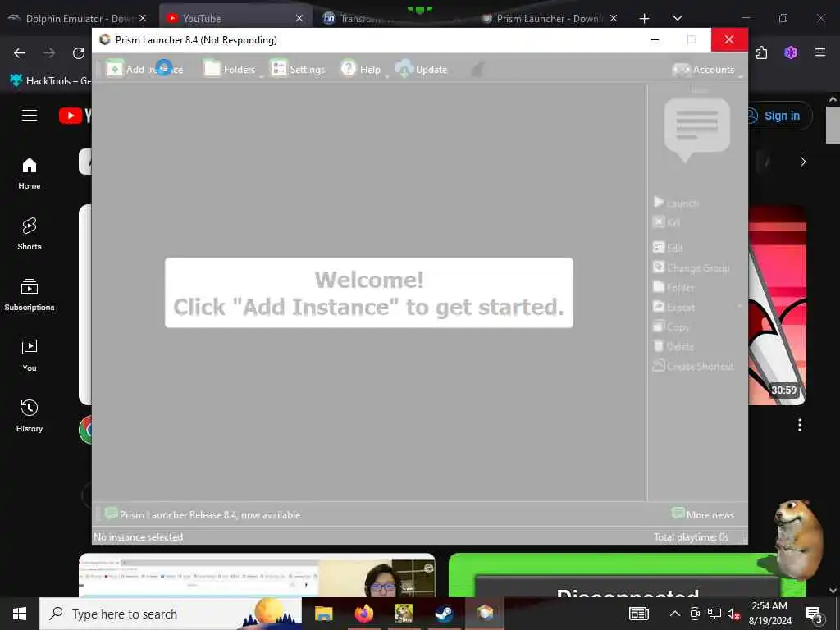Screen dimensions: 840x630
Task: Reload the browser page
Action: [x=79, y=52]
